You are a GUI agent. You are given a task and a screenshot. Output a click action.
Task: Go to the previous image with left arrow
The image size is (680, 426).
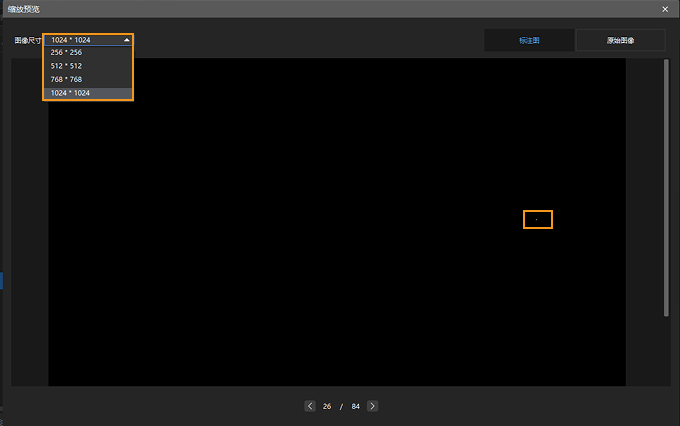pyautogui.click(x=310, y=406)
